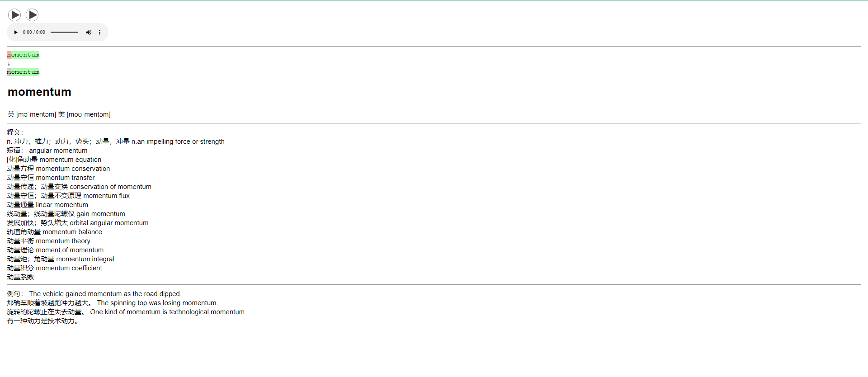Click the sentence The vehicle gained momentum
This screenshot has height=377, width=868.
point(105,294)
